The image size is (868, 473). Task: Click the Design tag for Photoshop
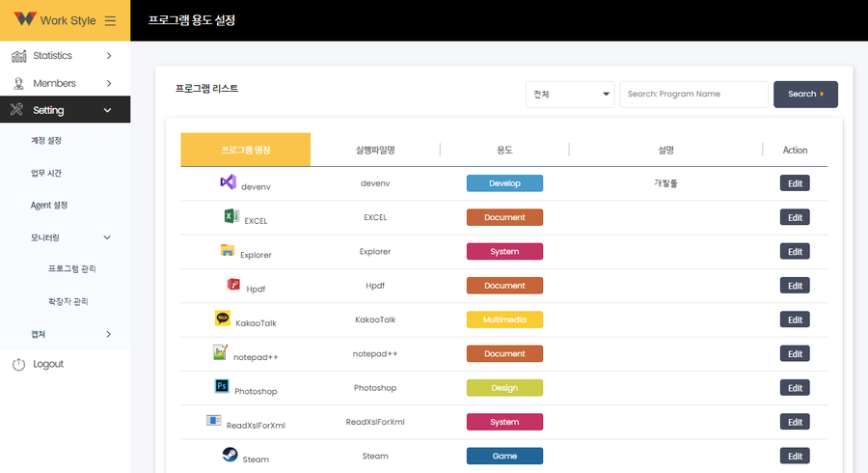pos(504,388)
